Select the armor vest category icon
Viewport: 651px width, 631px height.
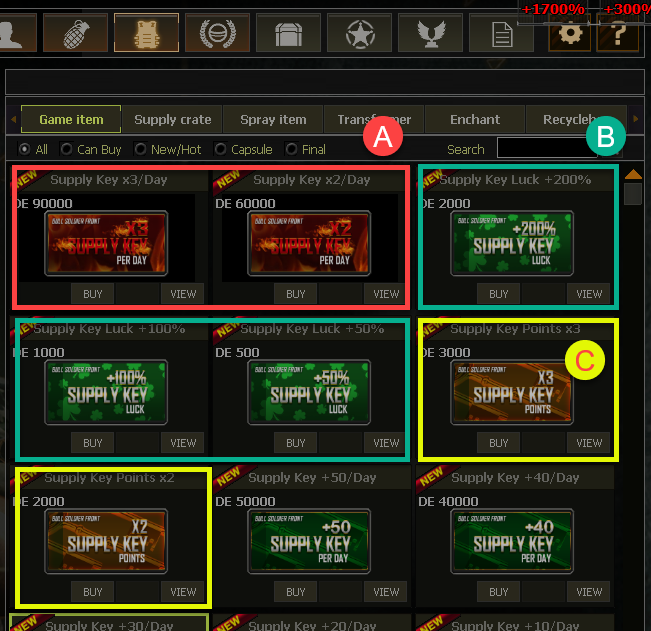click(x=147, y=32)
